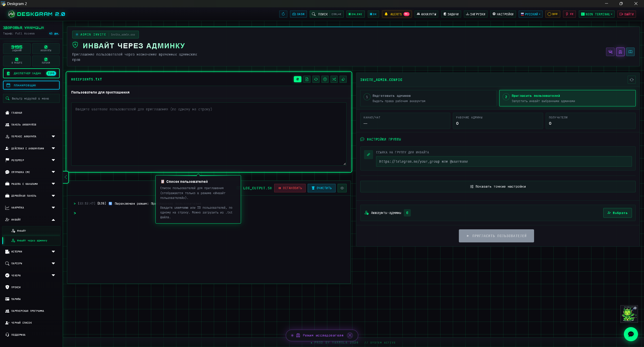644x347 pixels.
Task: Click the OK status indicator in the top bar
Action: [373, 14]
